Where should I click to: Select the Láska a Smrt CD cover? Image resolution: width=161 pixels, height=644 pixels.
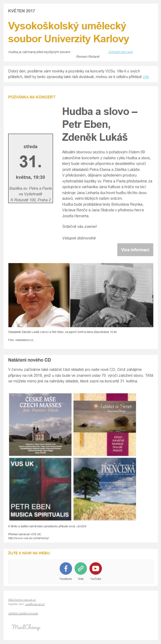point(105,424)
